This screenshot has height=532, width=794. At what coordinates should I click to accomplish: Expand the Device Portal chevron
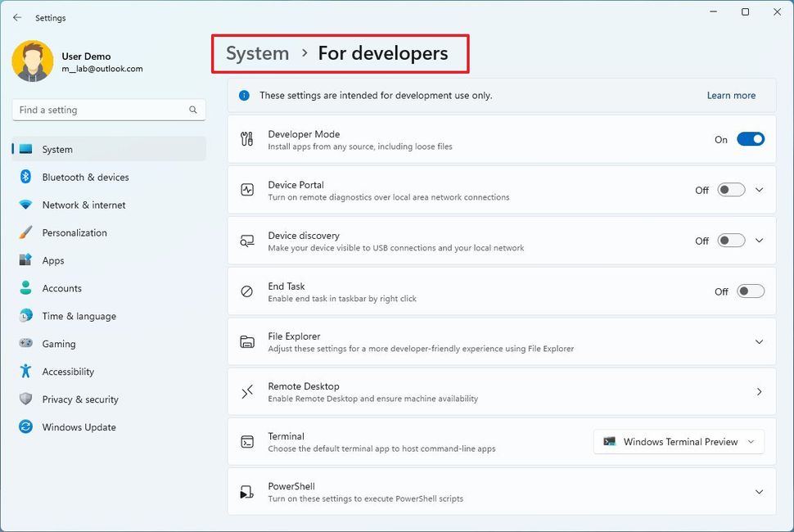pos(759,190)
